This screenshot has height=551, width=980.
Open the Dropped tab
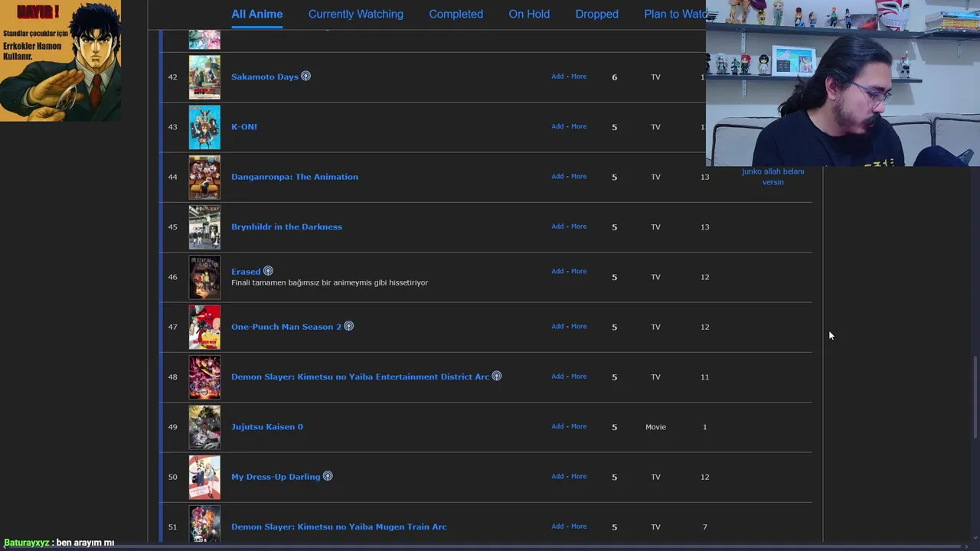[x=596, y=14]
